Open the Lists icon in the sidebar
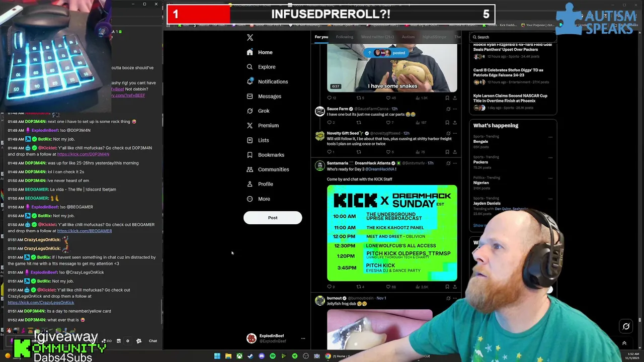The height and width of the screenshot is (362, 644). pyautogui.click(x=250, y=140)
